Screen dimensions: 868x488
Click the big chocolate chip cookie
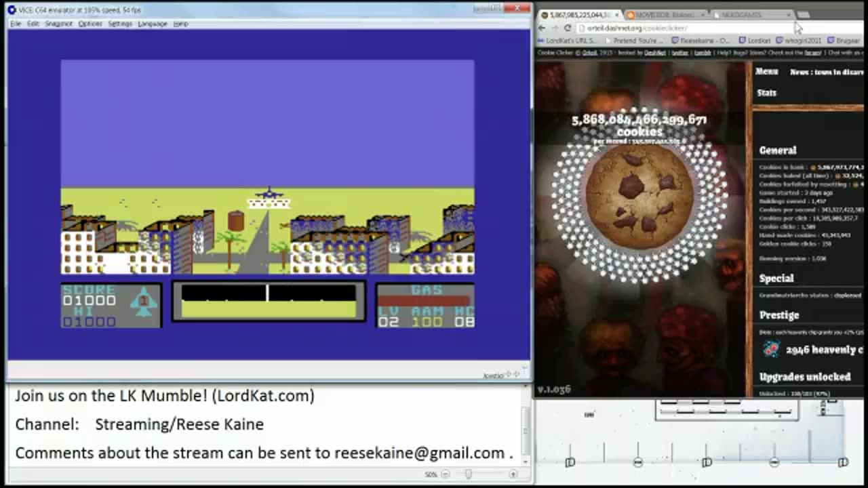click(x=639, y=197)
